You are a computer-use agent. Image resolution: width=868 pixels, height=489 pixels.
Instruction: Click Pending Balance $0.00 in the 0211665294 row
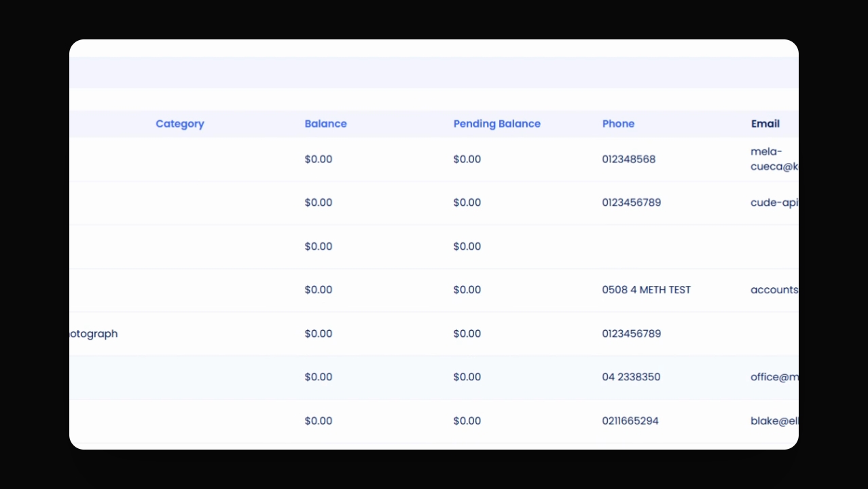pyautogui.click(x=467, y=420)
